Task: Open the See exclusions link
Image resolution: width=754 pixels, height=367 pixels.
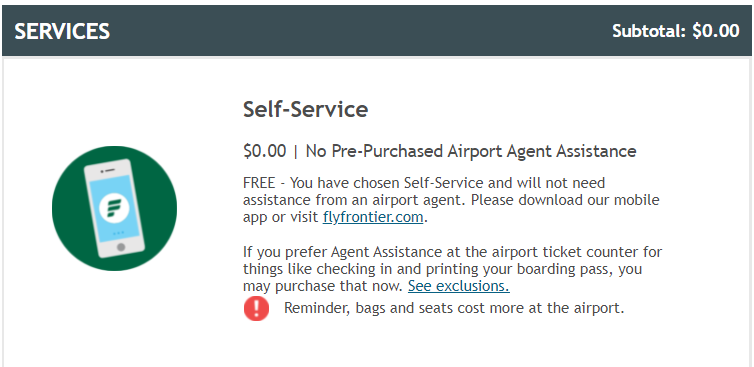Action: tap(459, 286)
